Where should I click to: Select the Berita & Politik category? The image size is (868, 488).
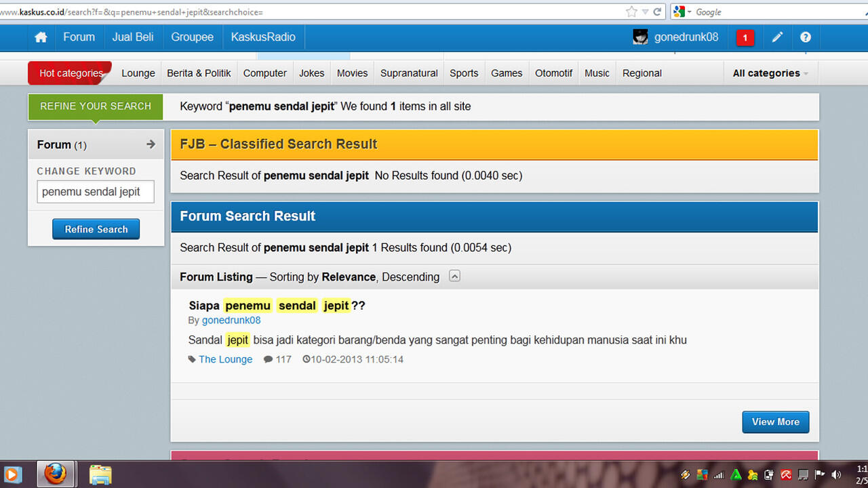199,73
